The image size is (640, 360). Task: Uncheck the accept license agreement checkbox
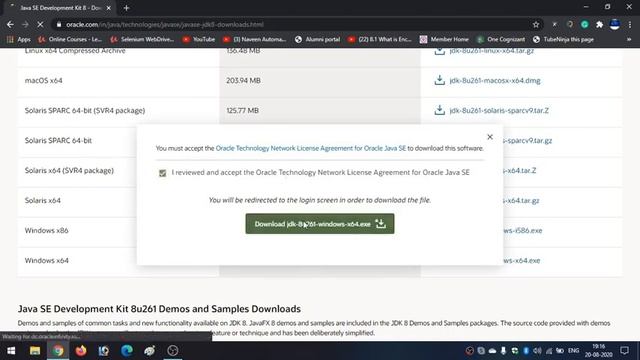tap(162, 173)
